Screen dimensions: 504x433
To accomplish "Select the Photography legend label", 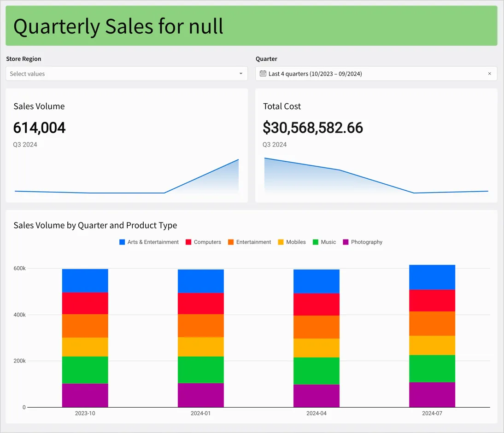I will click(367, 242).
